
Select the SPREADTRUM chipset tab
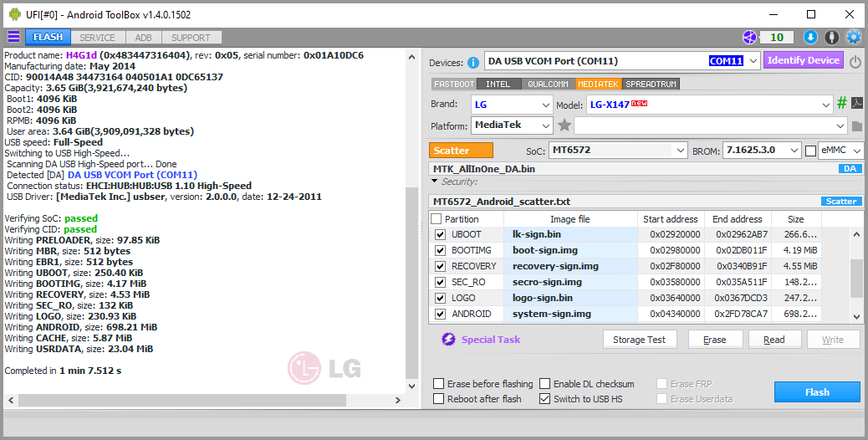[651, 84]
